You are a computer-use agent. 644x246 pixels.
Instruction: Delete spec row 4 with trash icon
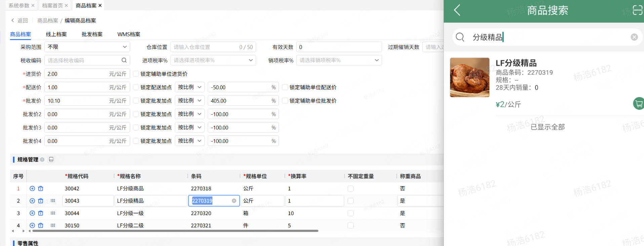coord(41,225)
